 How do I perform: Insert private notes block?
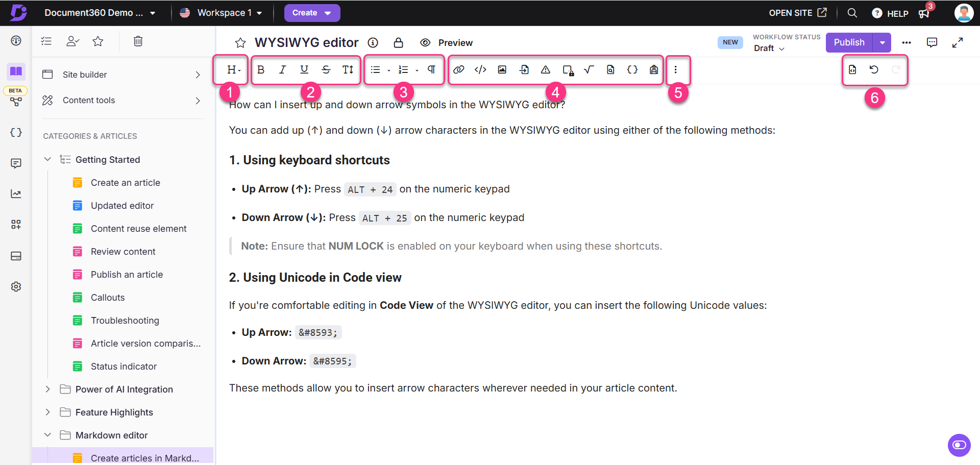coord(568,70)
